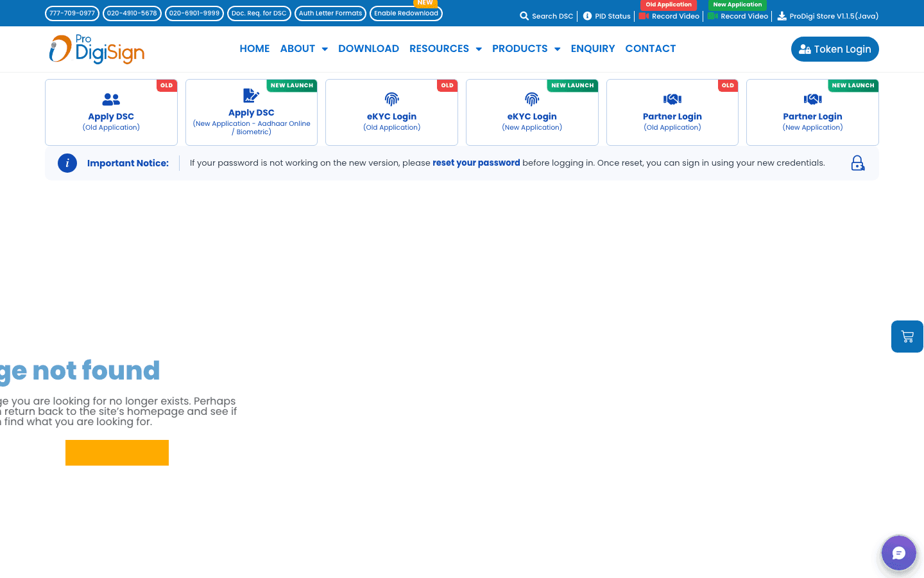Click the ProDigi Store download icon
Viewport: 924px width, 578px height.
pyautogui.click(x=782, y=16)
